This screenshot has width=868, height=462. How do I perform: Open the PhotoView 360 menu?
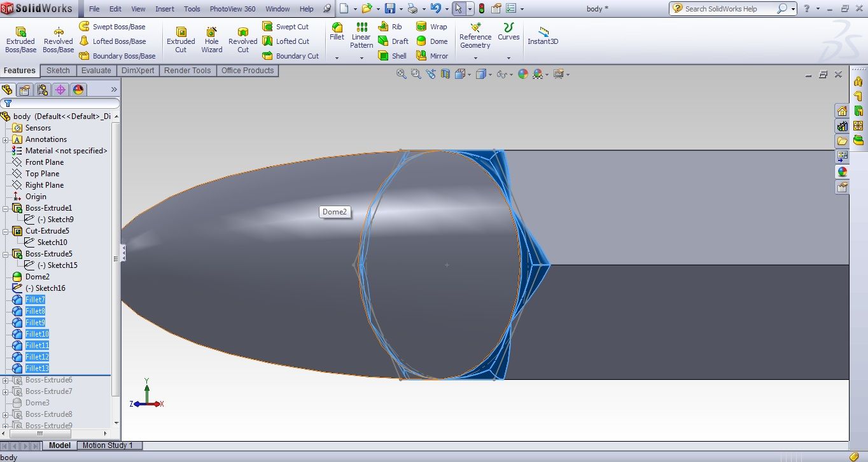pos(232,9)
